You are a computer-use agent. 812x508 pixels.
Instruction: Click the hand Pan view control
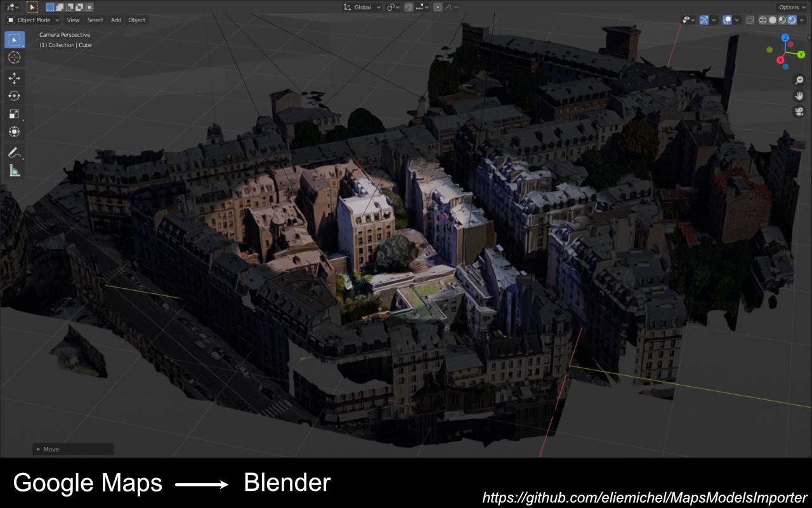click(799, 96)
